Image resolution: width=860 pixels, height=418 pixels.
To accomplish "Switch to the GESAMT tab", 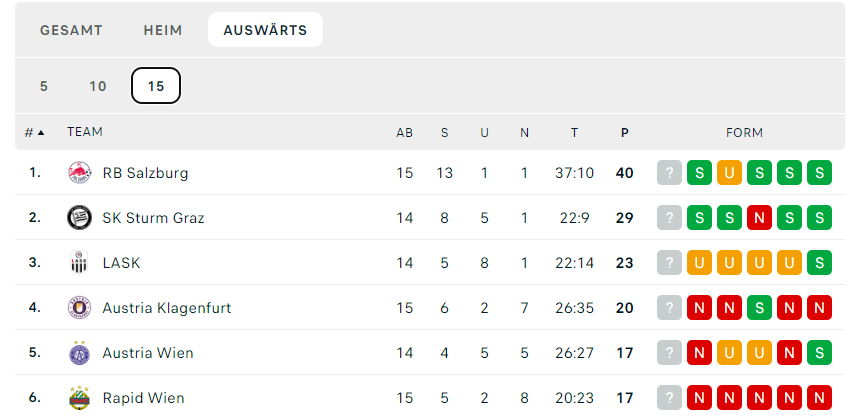I will [x=71, y=30].
